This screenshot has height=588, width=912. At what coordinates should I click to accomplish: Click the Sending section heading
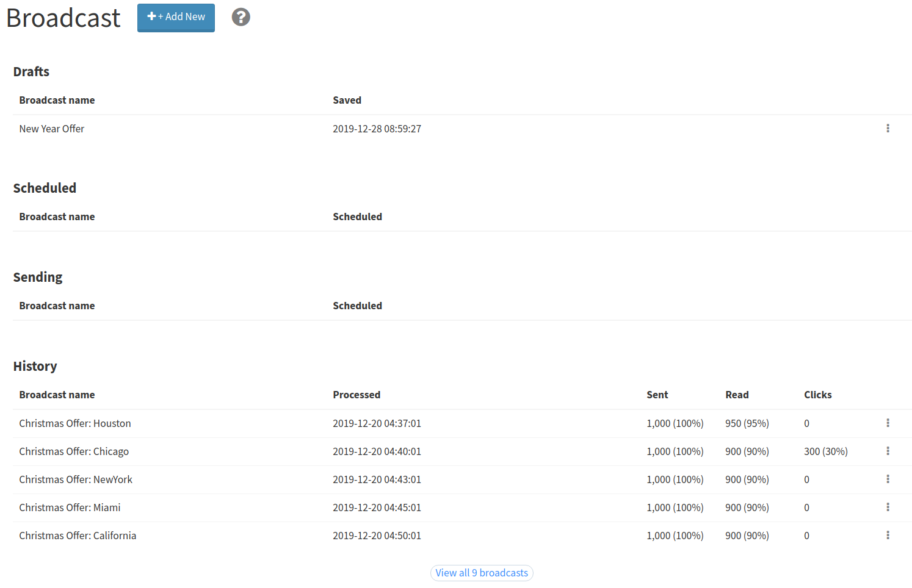coord(38,277)
